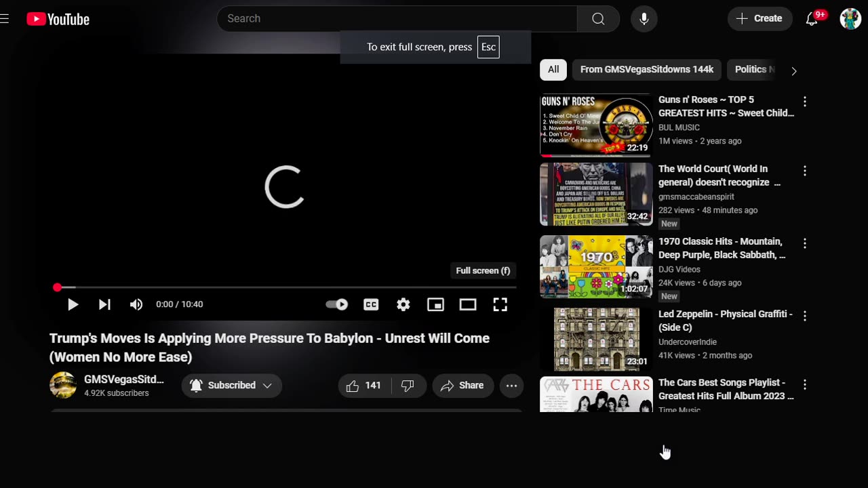Open 1970 Classic Hits thumbnail
Screen dimensions: 868x488
pyautogui.click(x=596, y=267)
